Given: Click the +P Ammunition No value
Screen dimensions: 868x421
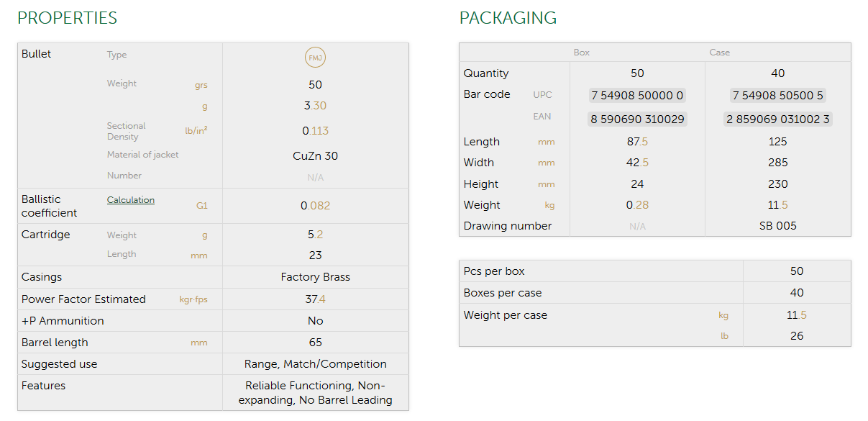Looking at the screenshot, I should 315,321.
